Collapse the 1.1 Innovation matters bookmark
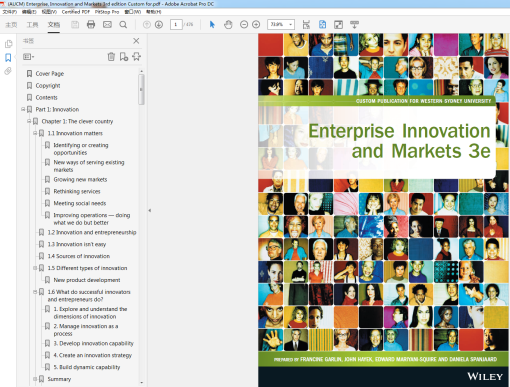Viewport: 510px width, 387px height. [x=35, y=133]
